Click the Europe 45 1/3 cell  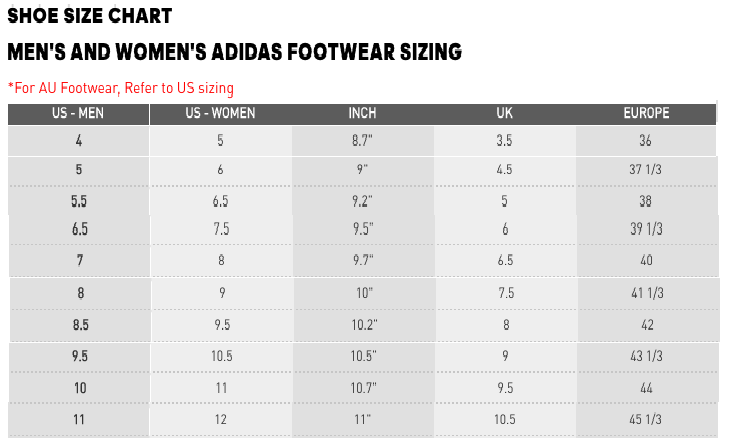(646, 421)
